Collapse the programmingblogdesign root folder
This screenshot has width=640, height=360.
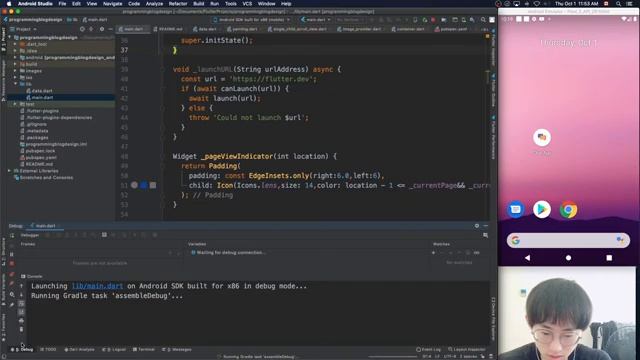[x=10, y=37]
